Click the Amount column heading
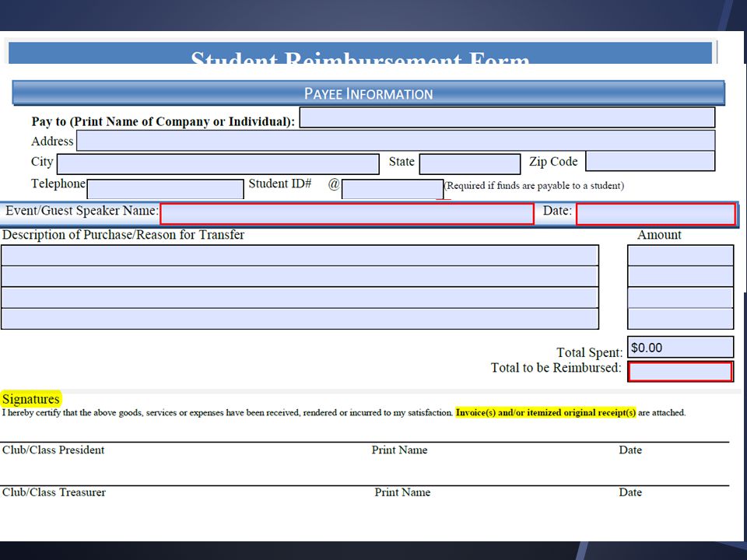 click(659, 235)
